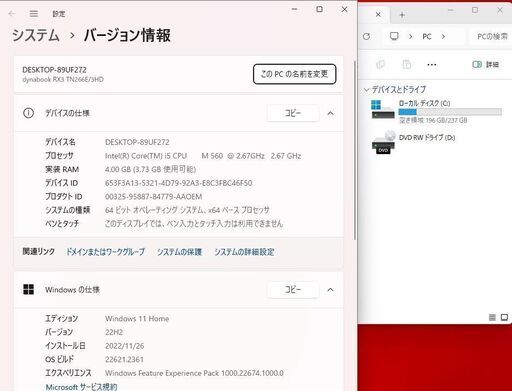
Task: Open Microsoft サービス規約 link
Action: (x=81, y=387)
